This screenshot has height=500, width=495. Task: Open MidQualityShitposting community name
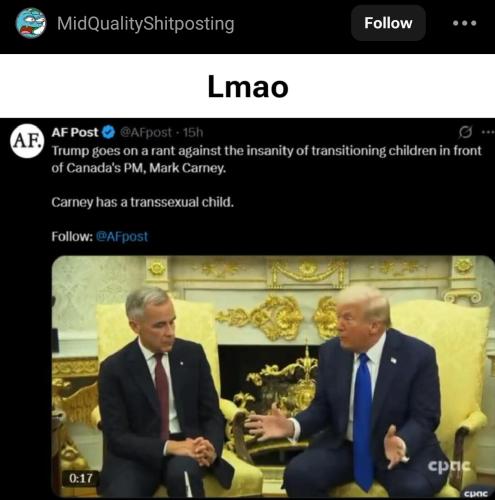tap(146, 24)
